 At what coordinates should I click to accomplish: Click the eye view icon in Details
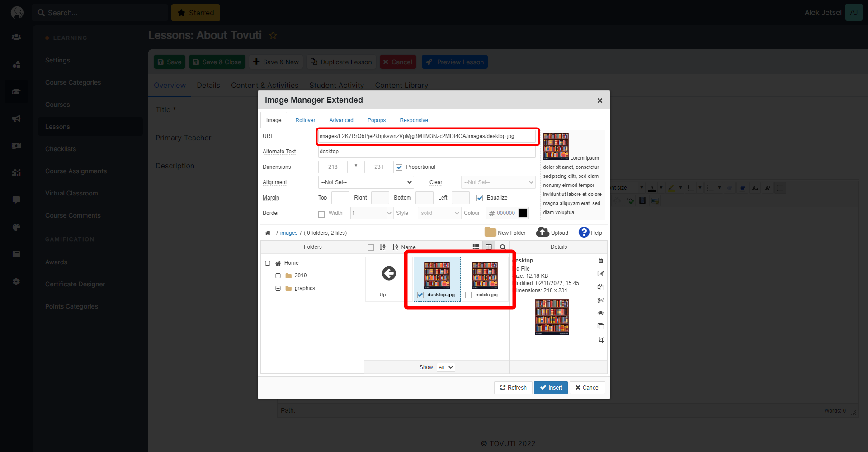coord(601,313)
